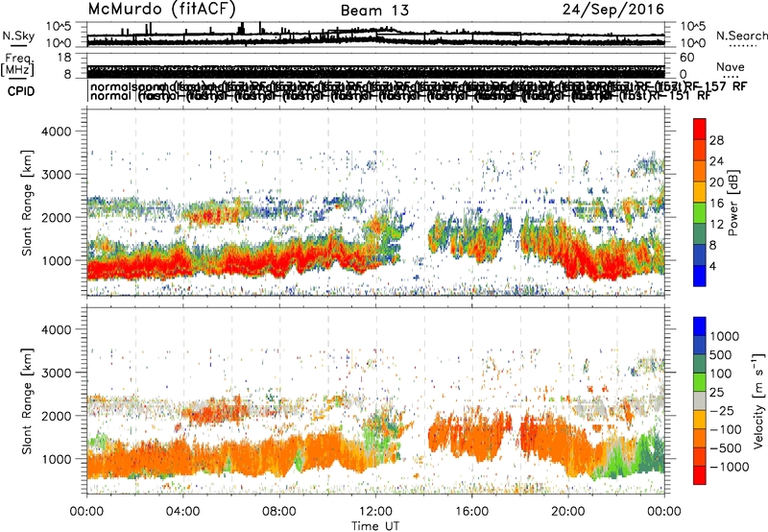
Task: Click the 'McMurdo (fitACF)' title text
Action: tap(161, 10)
